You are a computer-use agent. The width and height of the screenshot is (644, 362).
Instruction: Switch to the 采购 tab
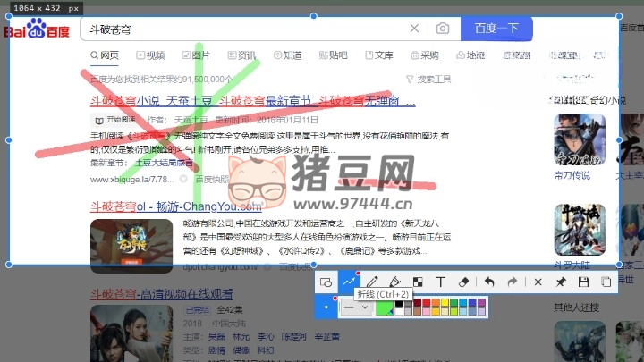[x=425, y=55]
